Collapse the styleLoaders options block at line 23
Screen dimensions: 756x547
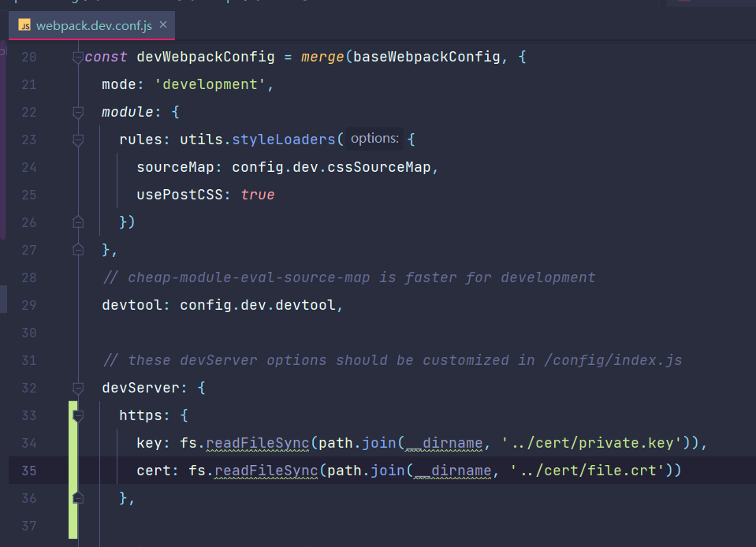click(x=77, y=140)
